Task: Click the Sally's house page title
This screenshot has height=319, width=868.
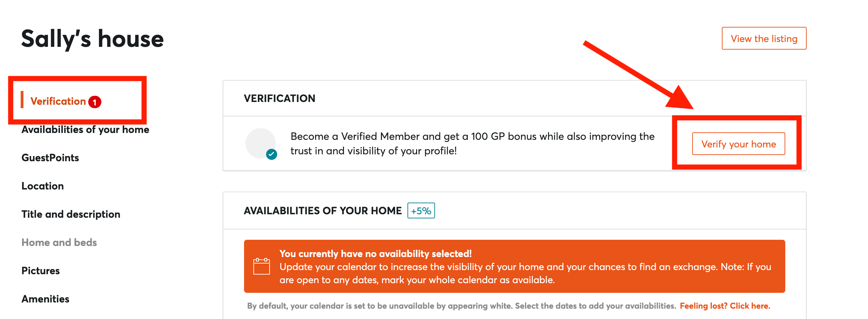Action: click(92, 39)
